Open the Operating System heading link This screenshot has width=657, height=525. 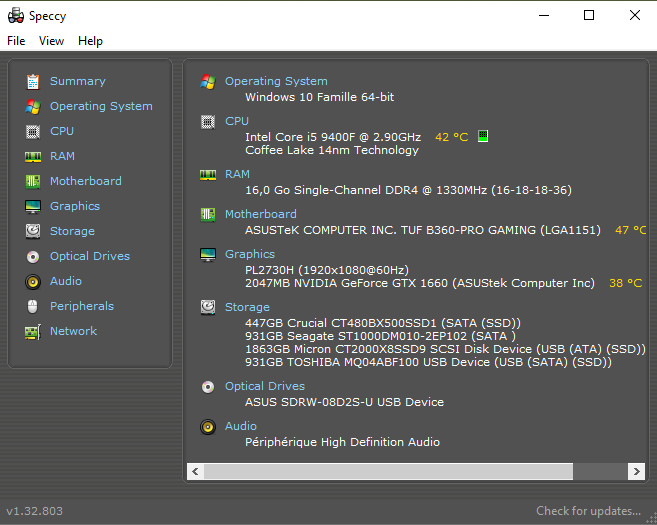tap(276, 81)
